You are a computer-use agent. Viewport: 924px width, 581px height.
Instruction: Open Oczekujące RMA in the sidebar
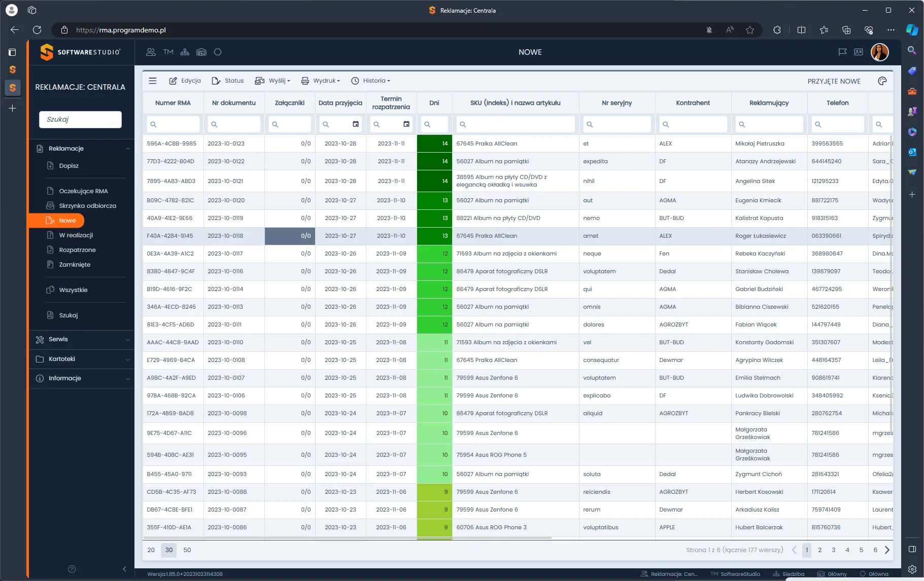click(83, 191)
